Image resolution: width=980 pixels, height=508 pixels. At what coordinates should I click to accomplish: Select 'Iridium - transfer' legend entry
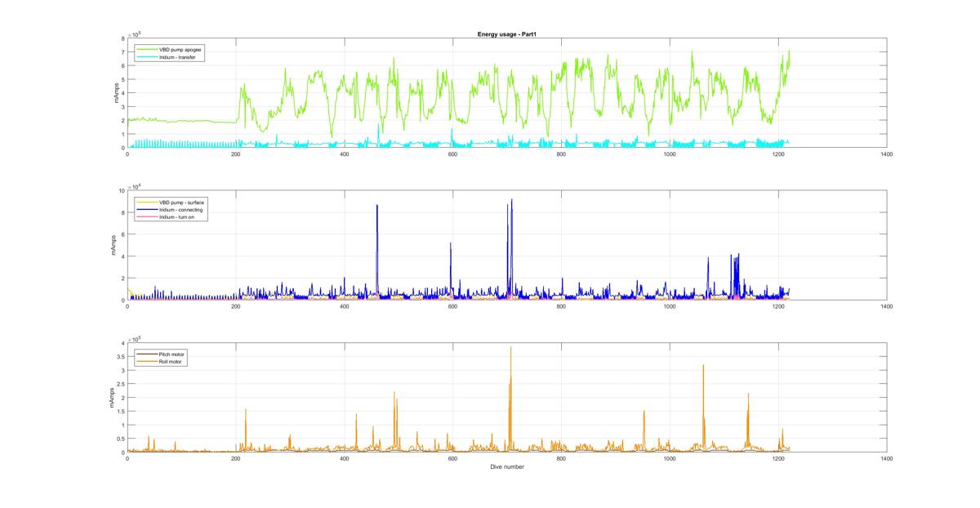[178, 56]
